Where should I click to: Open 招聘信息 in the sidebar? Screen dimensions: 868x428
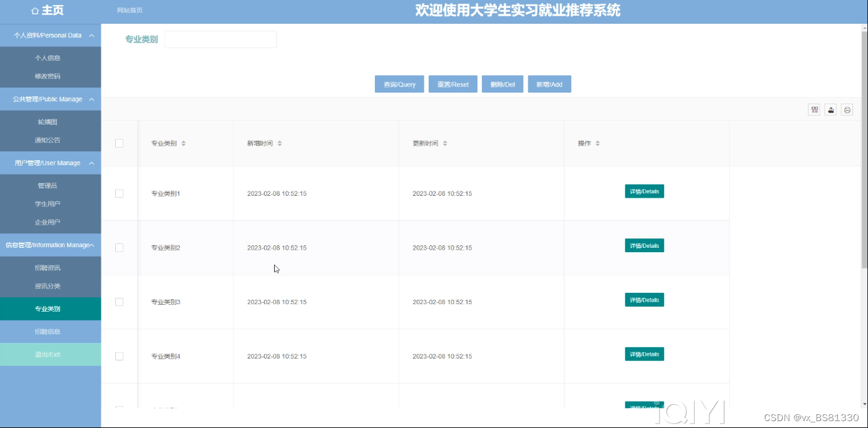(x=50, y=332)
